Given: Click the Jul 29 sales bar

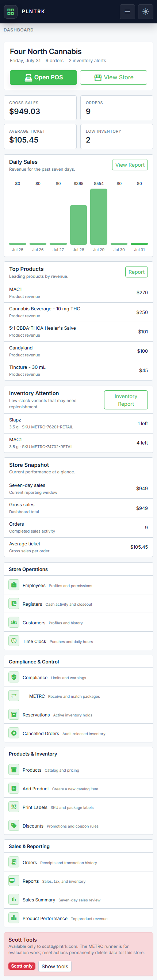Looking at the screenshot, I should [99, 217].
